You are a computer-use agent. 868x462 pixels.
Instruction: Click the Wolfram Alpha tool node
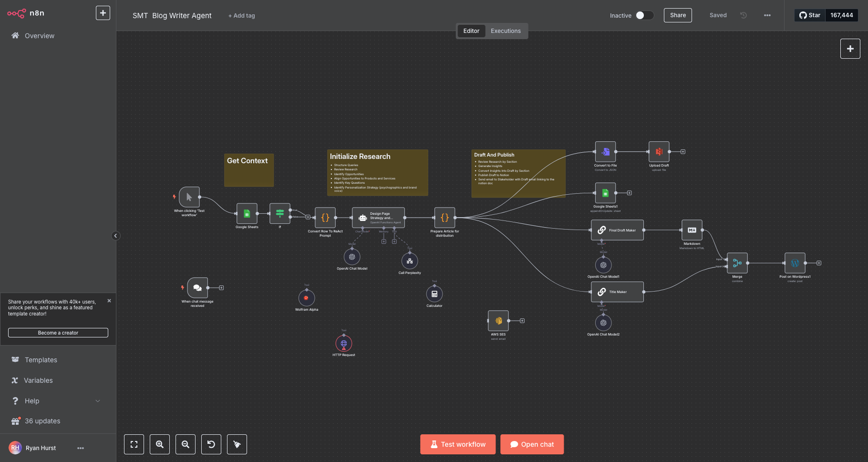307,298
